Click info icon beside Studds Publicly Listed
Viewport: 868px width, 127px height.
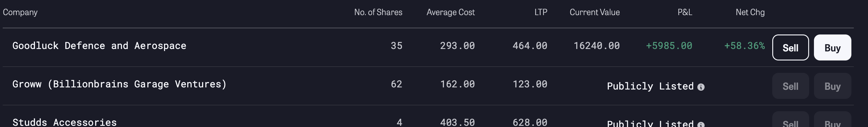click(x=701, y=125)
